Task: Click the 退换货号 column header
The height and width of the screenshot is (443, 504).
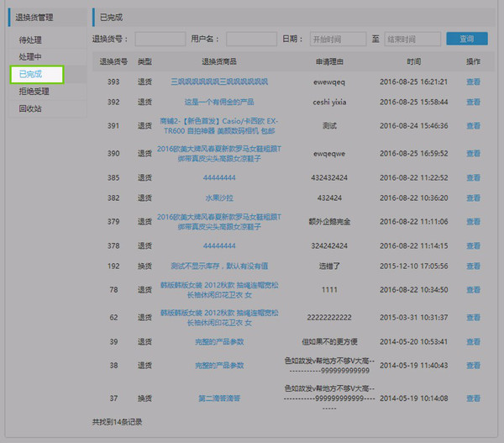Action: pos(113,61)
